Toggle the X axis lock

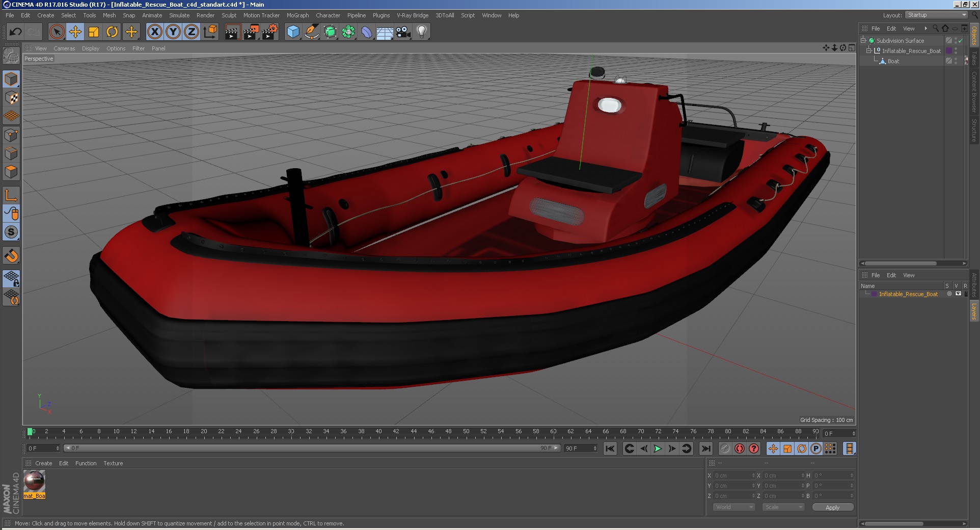[155, 32]
